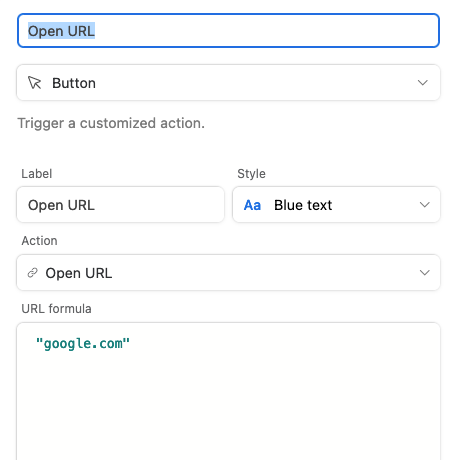Open the Action selector showing Open URL
This screenshot has width=456, height=460.
[x=228, y=273]
